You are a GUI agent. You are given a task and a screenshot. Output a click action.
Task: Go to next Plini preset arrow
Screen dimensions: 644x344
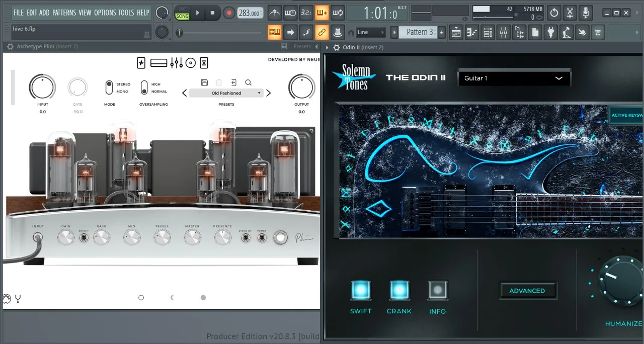click(x=268, y=93)
